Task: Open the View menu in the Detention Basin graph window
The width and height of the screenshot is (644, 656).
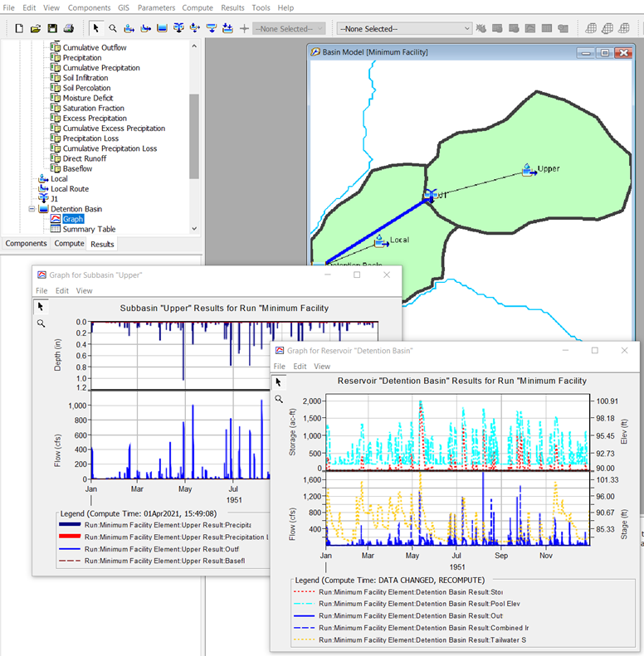Action: click(322, 366)
